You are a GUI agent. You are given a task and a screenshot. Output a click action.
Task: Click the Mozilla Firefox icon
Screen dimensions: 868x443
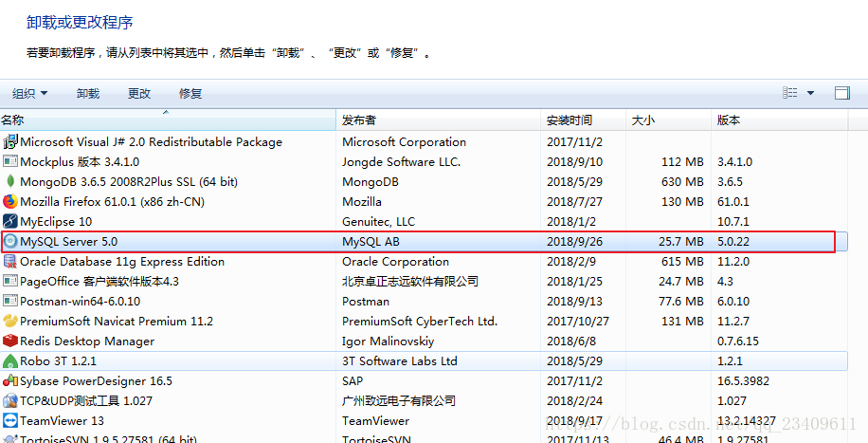pyautogui.click(x=10, y=201)
